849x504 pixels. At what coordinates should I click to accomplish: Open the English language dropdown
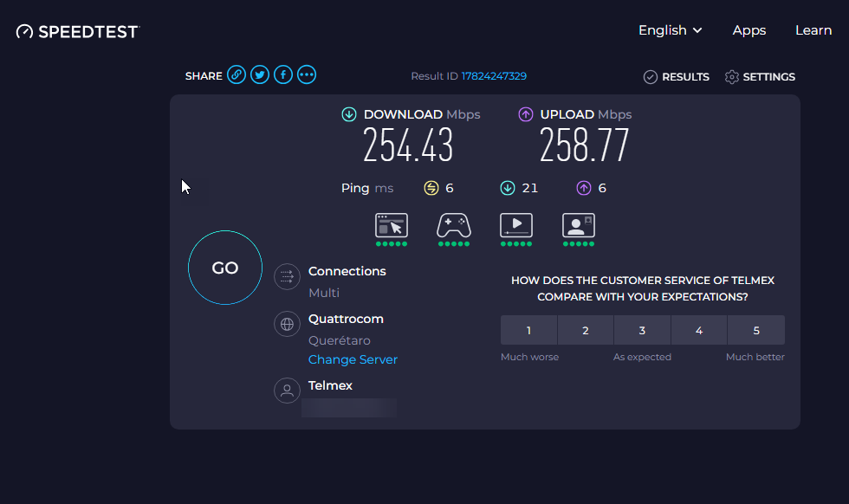point(671,30)
